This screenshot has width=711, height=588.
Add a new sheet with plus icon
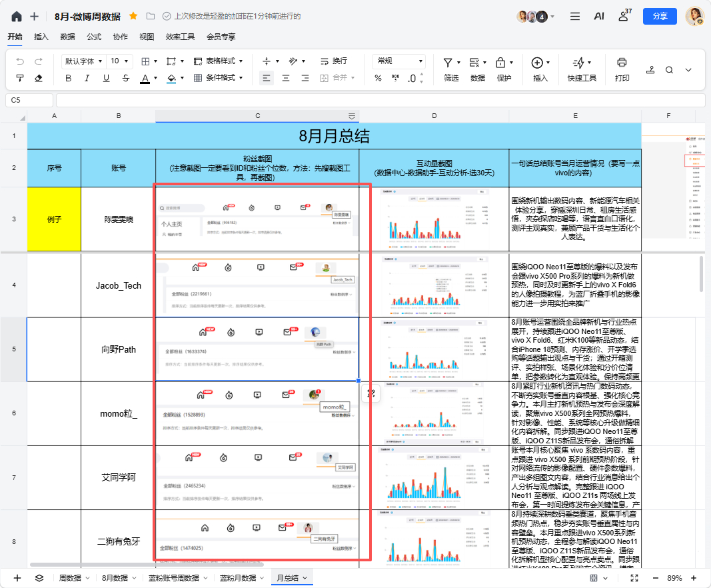(x=17, y=578)
